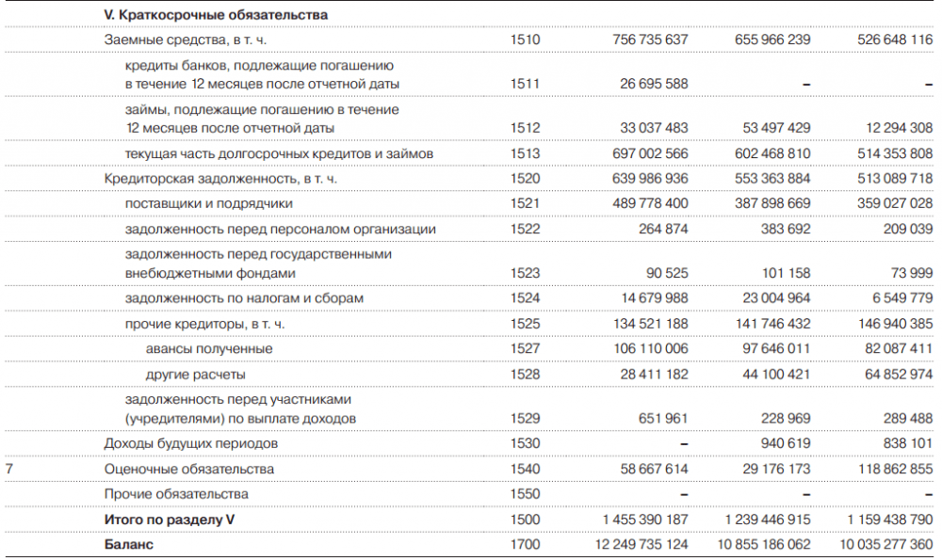Click line code 1511
The image size is (942, 560).
[525, 84]
